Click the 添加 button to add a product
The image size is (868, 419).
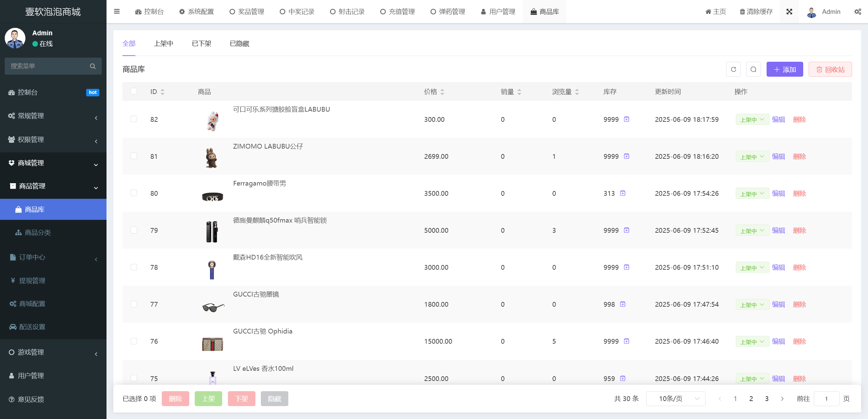[785, 69]
